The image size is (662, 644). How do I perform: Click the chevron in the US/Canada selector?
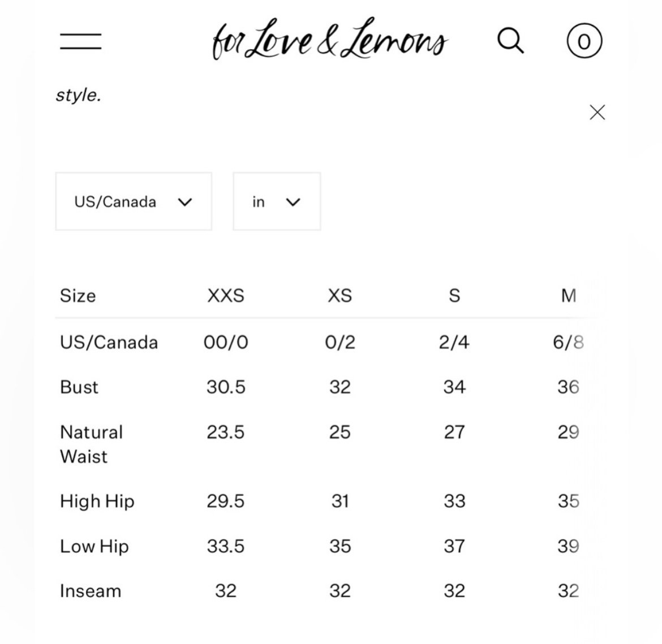(185, 202)
